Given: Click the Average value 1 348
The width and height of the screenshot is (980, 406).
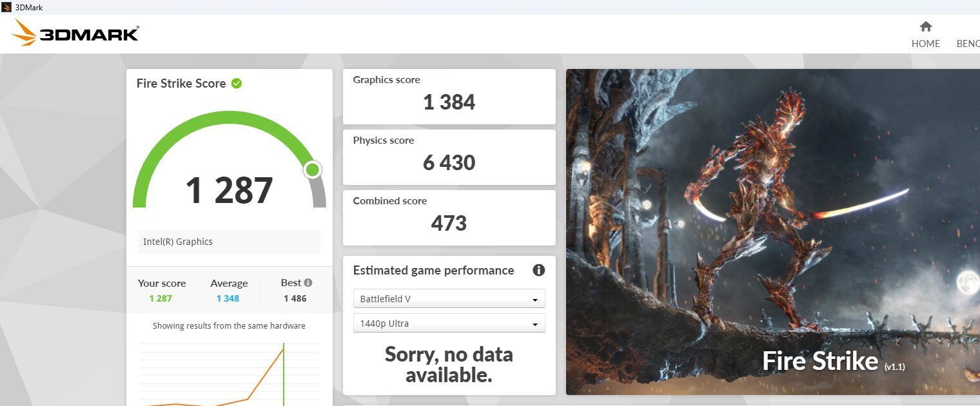Looking at the screenshot, I should [x=228, y=298].
